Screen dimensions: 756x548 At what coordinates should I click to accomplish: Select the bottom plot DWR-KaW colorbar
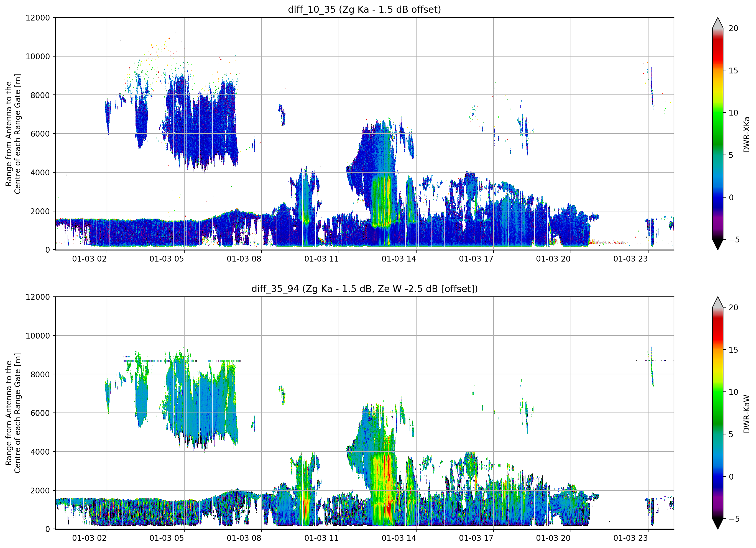click(x=717, y=413)
